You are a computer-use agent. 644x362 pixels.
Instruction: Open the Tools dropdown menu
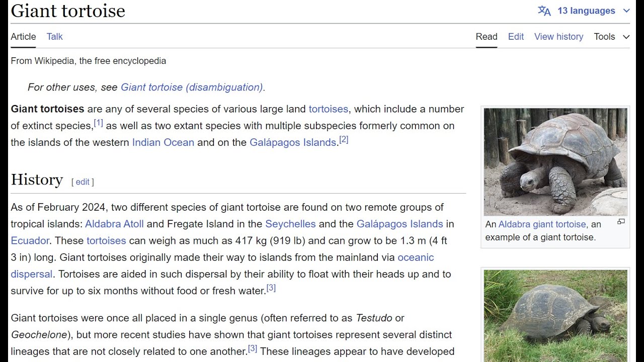click(611, 37)
